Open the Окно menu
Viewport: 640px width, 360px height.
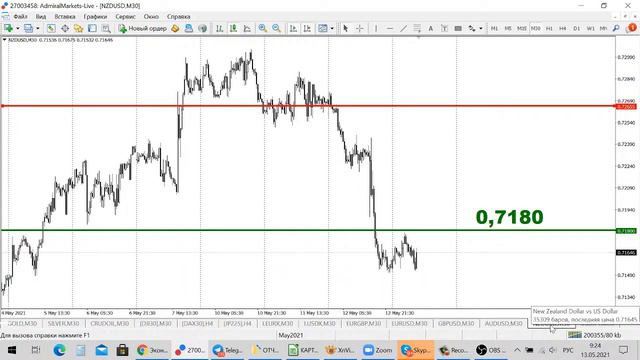(x=151, y=17)
